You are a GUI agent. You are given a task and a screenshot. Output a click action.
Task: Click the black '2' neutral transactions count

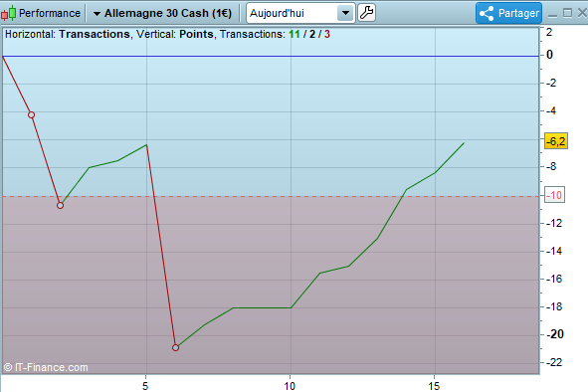[312, 34]
